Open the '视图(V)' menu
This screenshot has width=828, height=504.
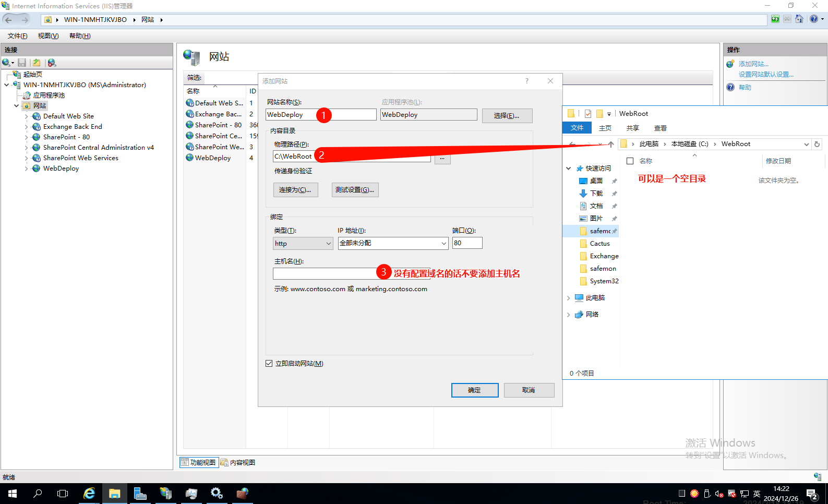(x=48, y=36)
